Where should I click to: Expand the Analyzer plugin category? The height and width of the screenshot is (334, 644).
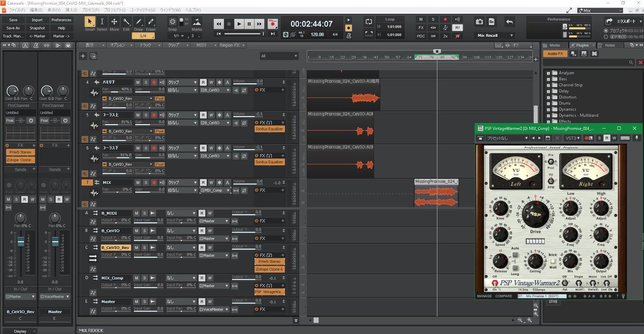pyautogui.click(x=548, y=73)
